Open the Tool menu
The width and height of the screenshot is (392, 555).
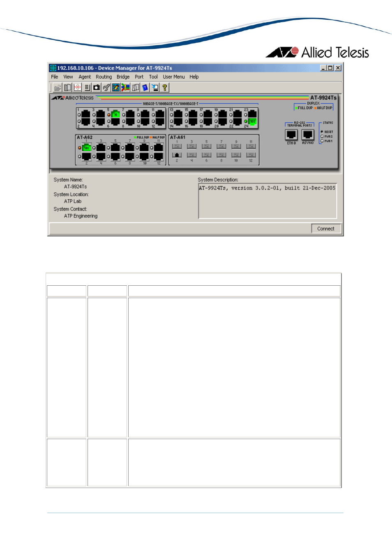pyautogui.click(x=153, y=77)
